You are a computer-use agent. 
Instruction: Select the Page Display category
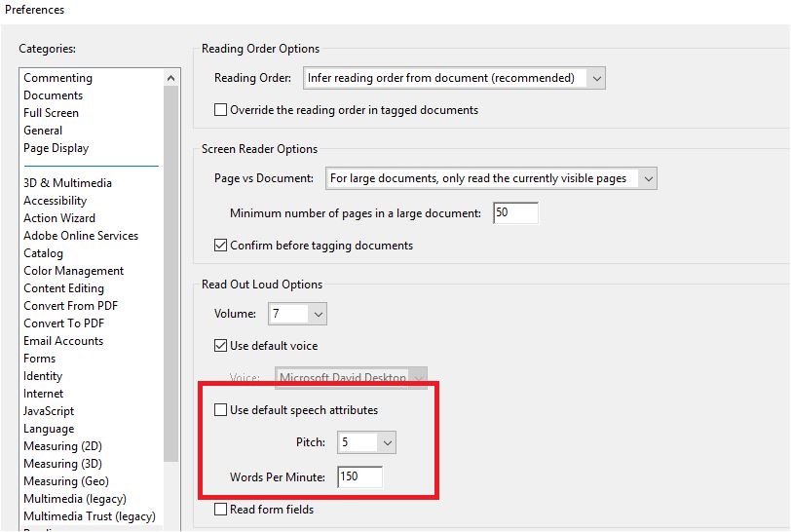(x=56, y=148)
